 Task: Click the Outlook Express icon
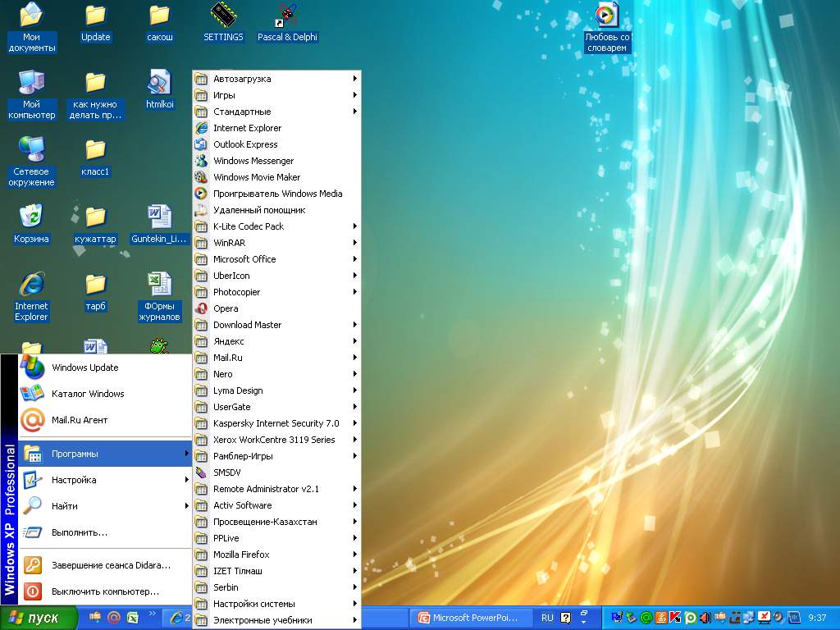click(x=201, y=144)
